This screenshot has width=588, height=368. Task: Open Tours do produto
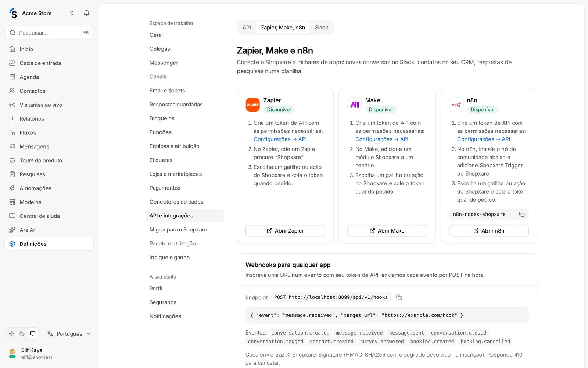pyautogui.click(x=49, y=160)
